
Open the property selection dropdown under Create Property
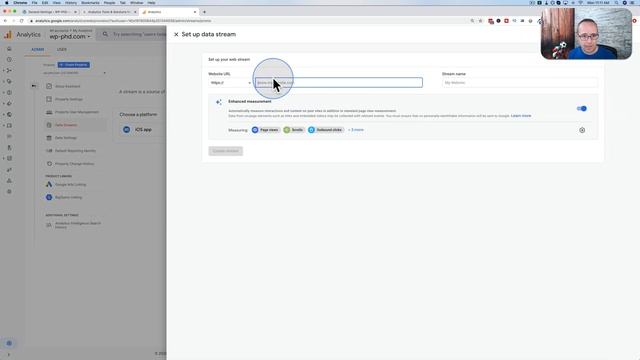point(74,73)
